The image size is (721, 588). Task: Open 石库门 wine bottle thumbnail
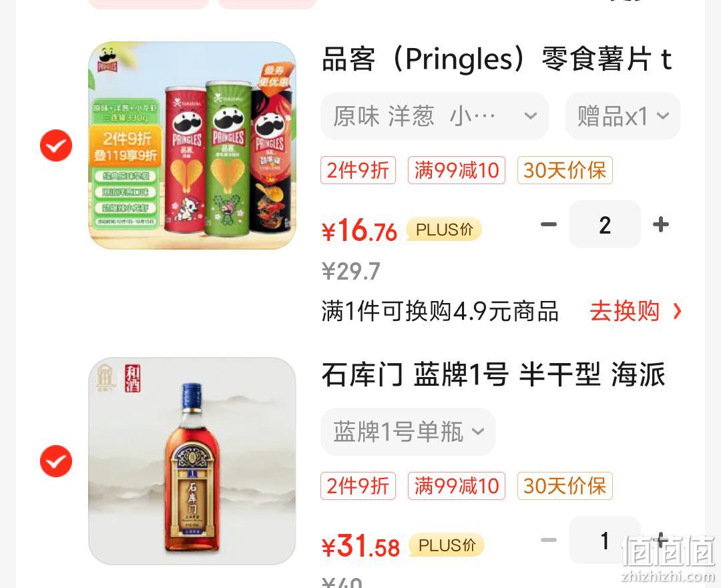192,461
